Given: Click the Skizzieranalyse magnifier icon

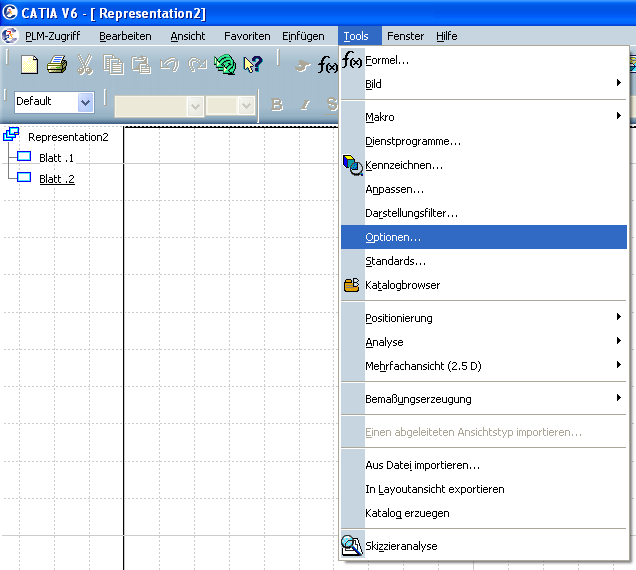Looking at the screenshot, I should [x=352, y=546].
